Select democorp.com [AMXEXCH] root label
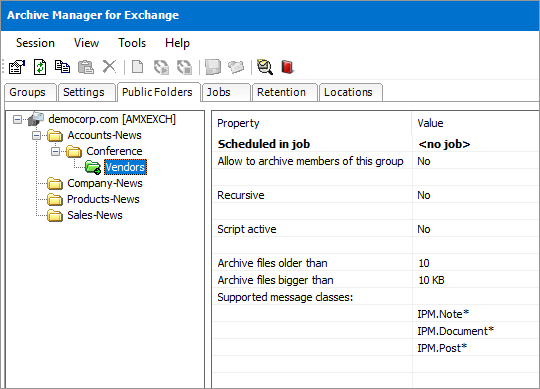Screen dimensions: 540x389 [x=112, y=119]
